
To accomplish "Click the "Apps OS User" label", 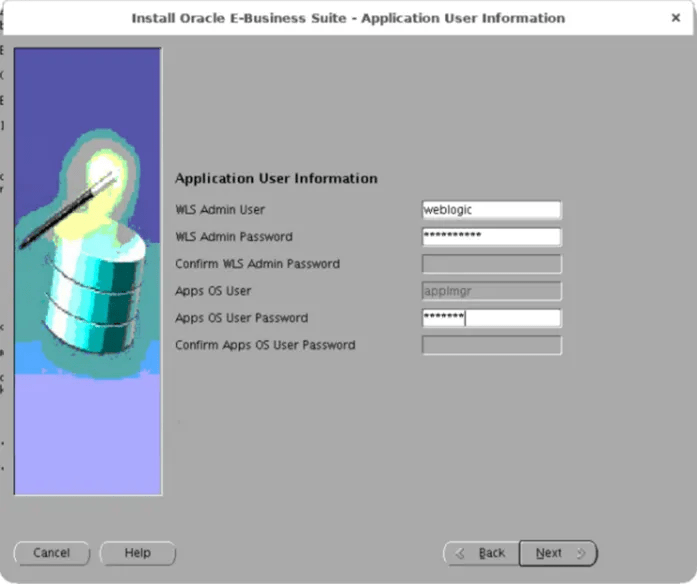I will (x=213, y=291).
